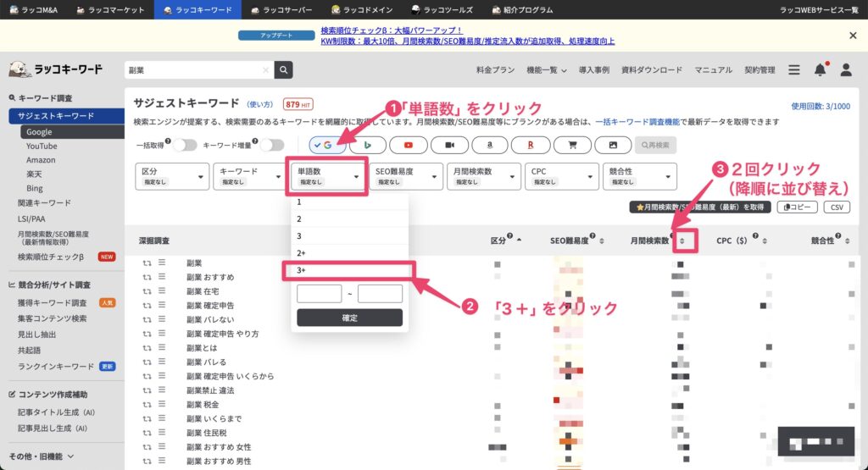Click the ラッコキーワード logo
868x470 pixels.
point(55,69)
